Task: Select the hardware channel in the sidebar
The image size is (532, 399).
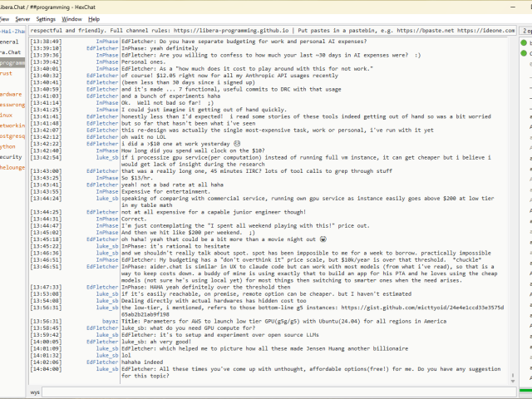Action: 11,94
